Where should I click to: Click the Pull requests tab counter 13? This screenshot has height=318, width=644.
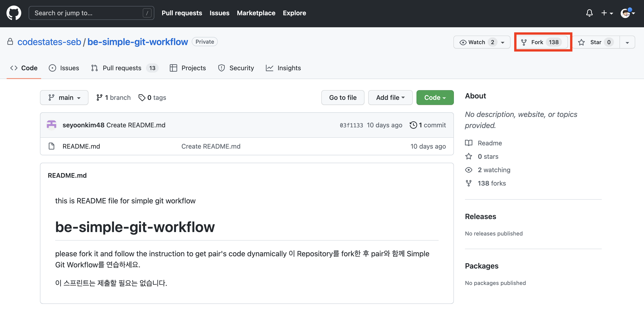pos(152,68)
